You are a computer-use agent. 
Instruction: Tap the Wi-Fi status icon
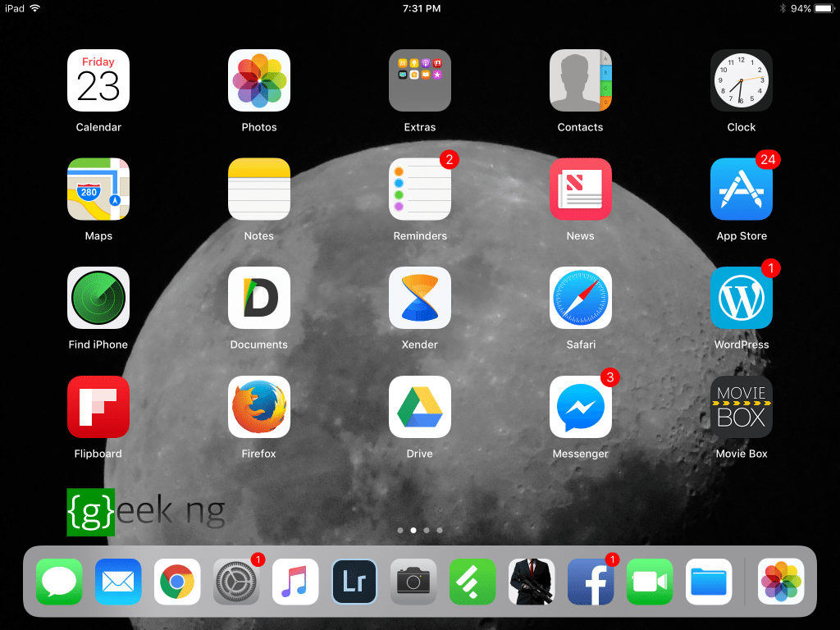pyautogui.click(x=35, y=8)
